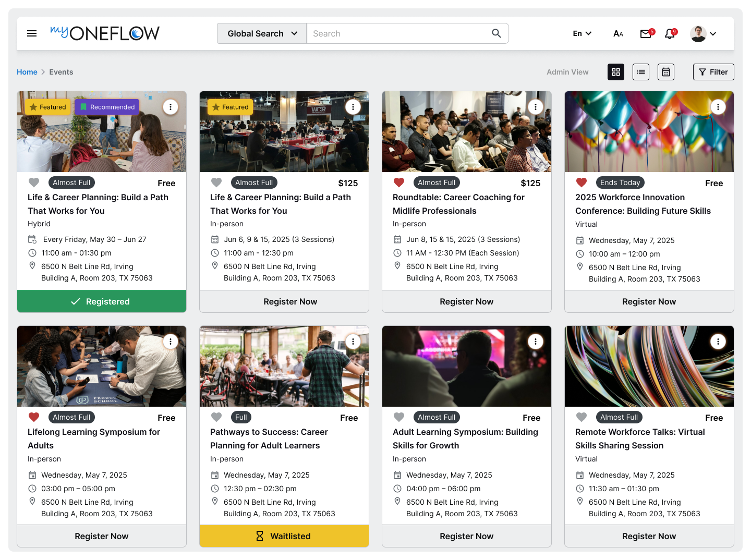Screen dimensions: 751x560
Task: Open the notifications bell
Action: click(x=670, y=34)
